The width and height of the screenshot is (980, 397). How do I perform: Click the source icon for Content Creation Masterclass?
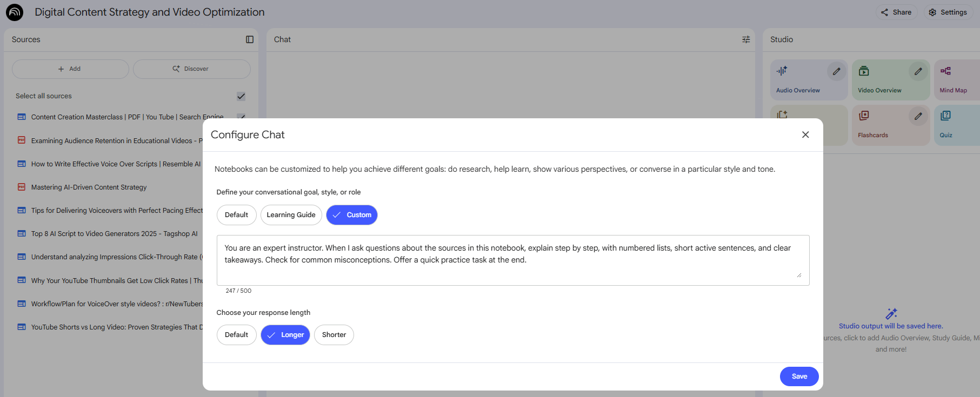[x=22, y=117]
